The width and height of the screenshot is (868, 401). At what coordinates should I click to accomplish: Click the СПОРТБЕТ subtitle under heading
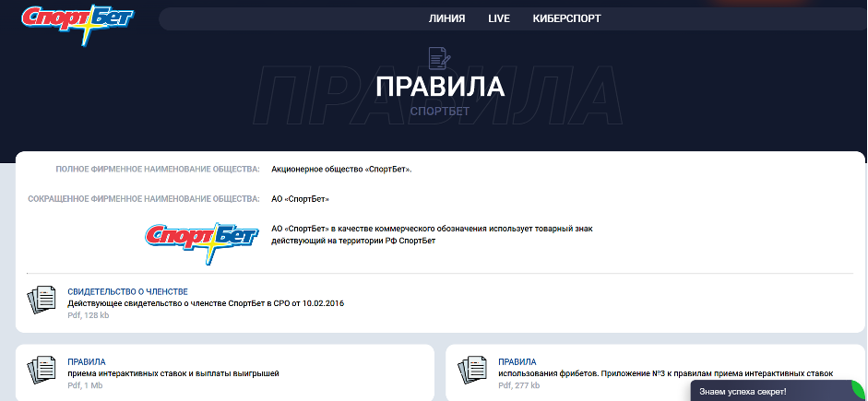(440, 112)
